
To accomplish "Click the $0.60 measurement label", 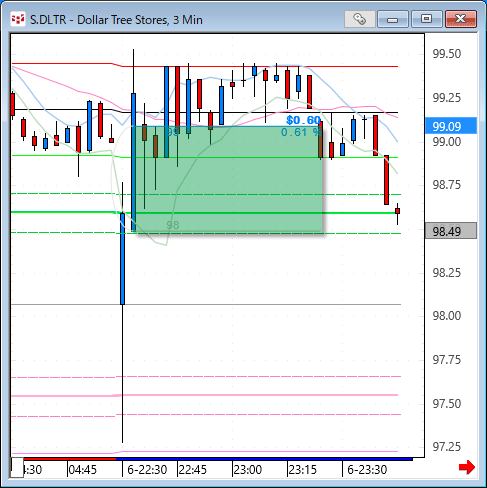I will click(303, 120).
